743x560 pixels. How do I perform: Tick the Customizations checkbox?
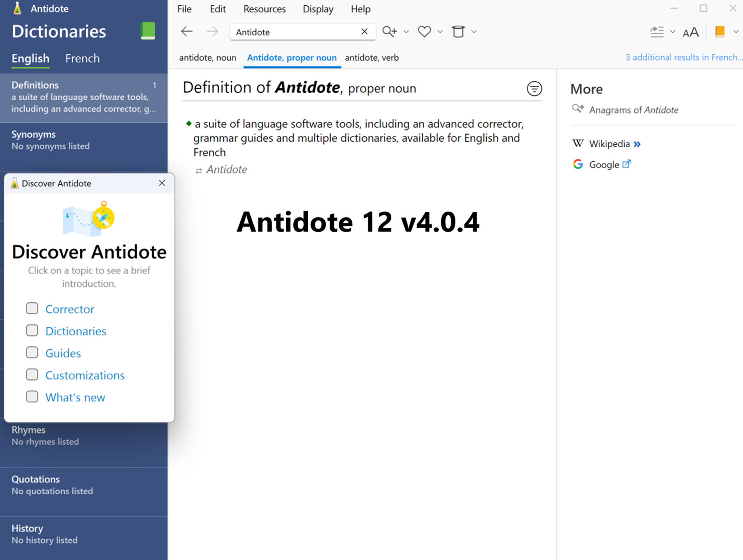(x=32, y=375)
